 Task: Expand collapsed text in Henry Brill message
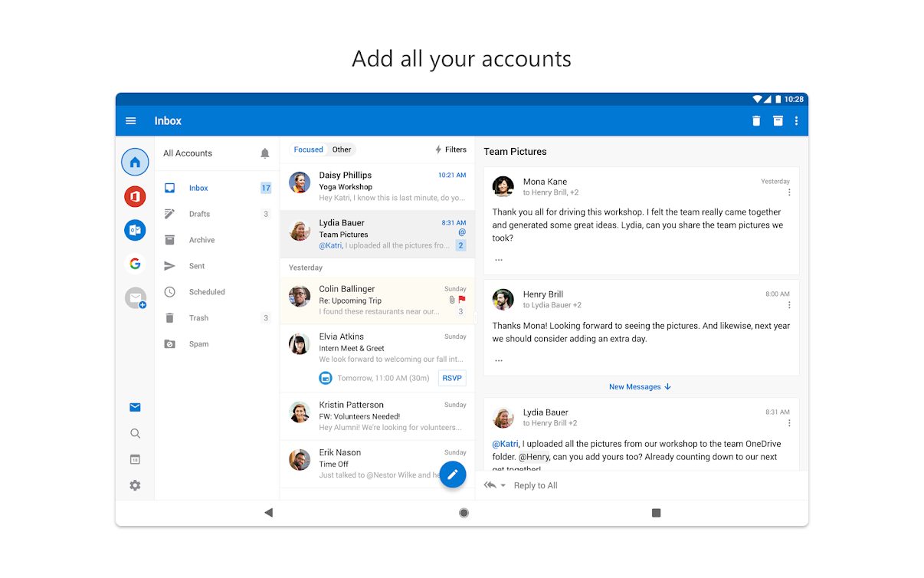pyautogui.click(x=499, y=360)
